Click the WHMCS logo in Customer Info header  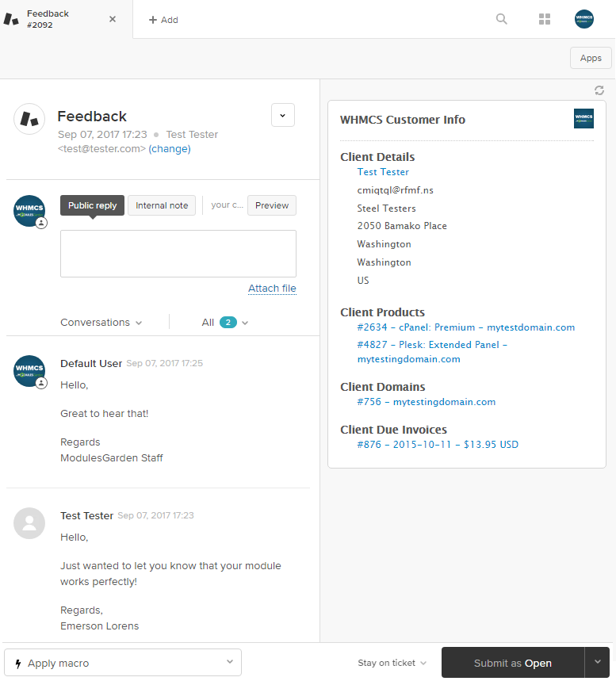click(583, 119)
